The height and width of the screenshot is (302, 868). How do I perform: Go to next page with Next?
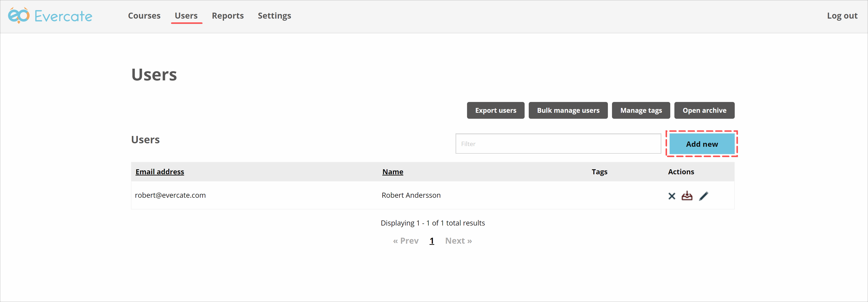[x=458, y=241]
